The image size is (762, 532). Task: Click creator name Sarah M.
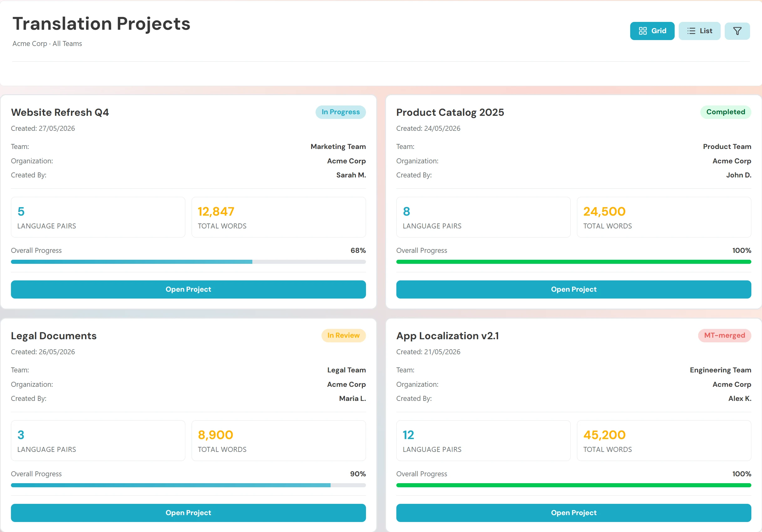pos(351,175)
